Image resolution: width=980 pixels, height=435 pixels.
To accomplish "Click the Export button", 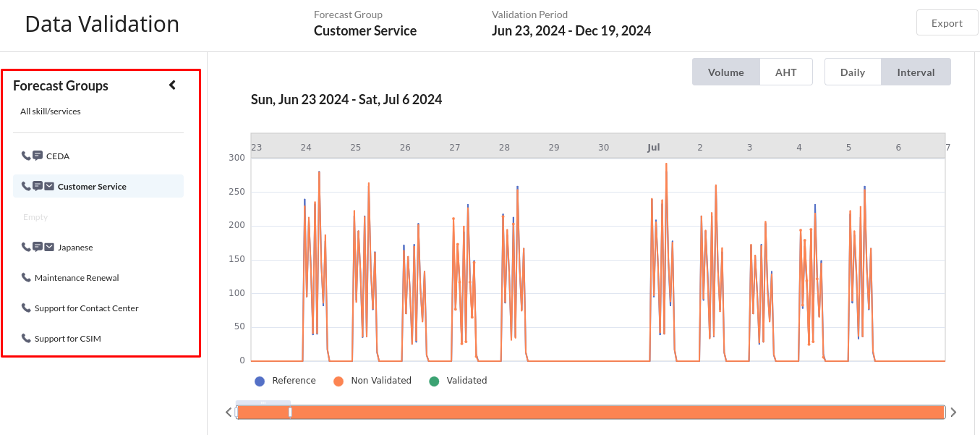I will click(947, 23).
